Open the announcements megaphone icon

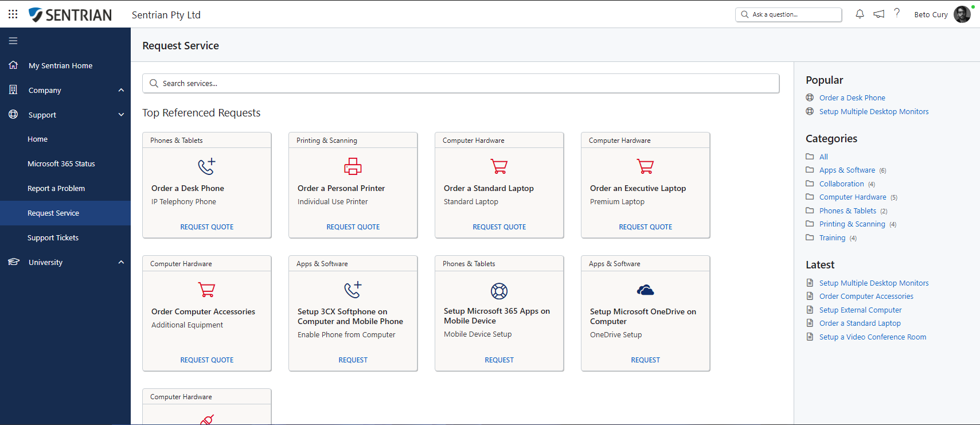[x=879, y=14]
